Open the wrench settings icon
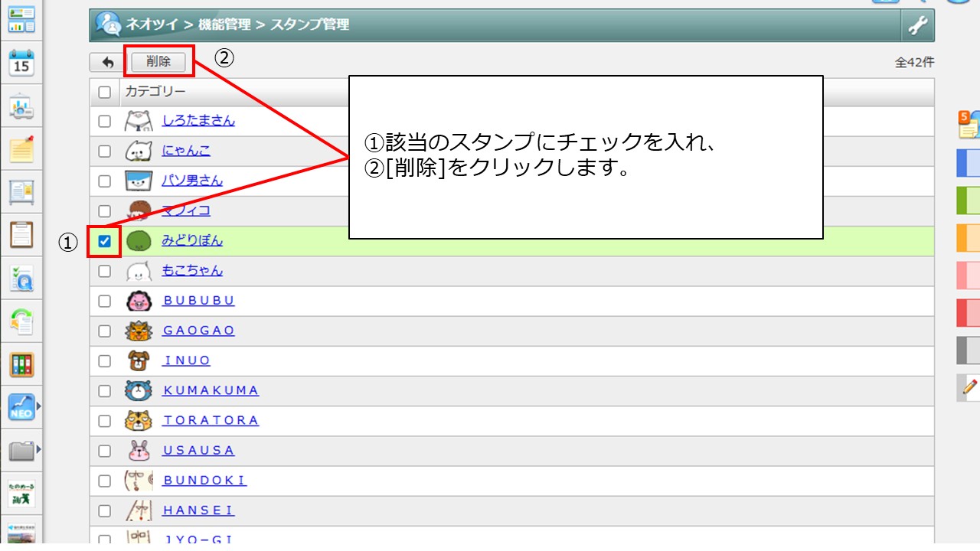The height and width of the screenshot is (551, 980). [x=917, y=25]
